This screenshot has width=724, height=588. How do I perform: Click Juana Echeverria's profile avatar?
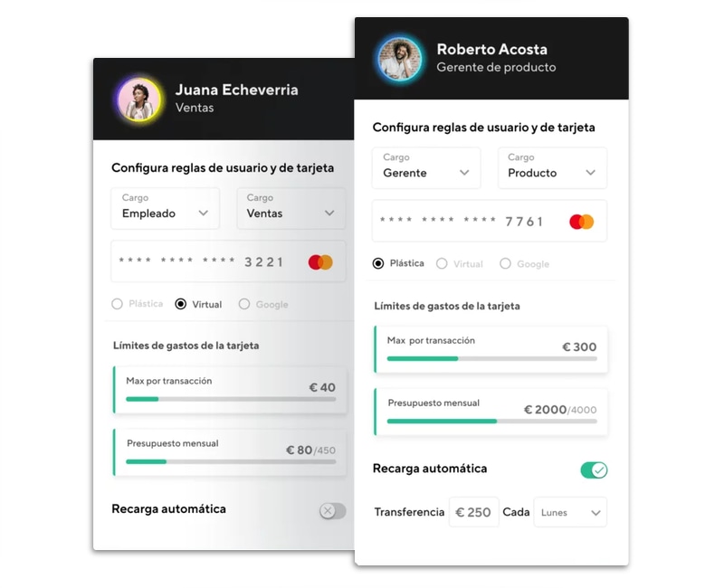click(x=139, y=100)
